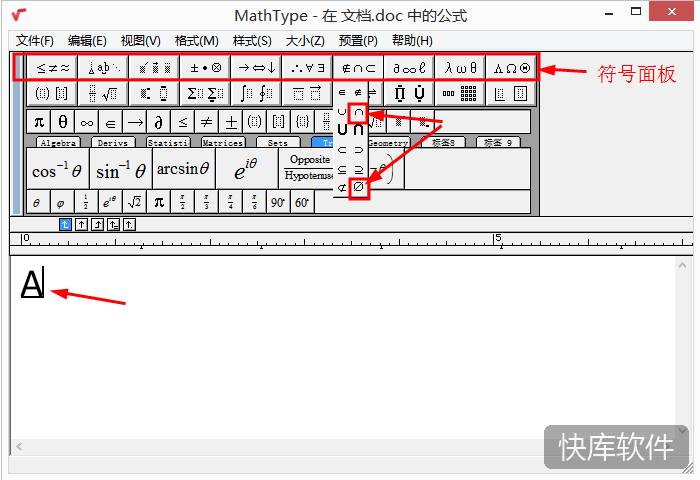This screenshot has width=700, height=480.
Task: Open the 格式(M) menu
Action: (196, 41)
